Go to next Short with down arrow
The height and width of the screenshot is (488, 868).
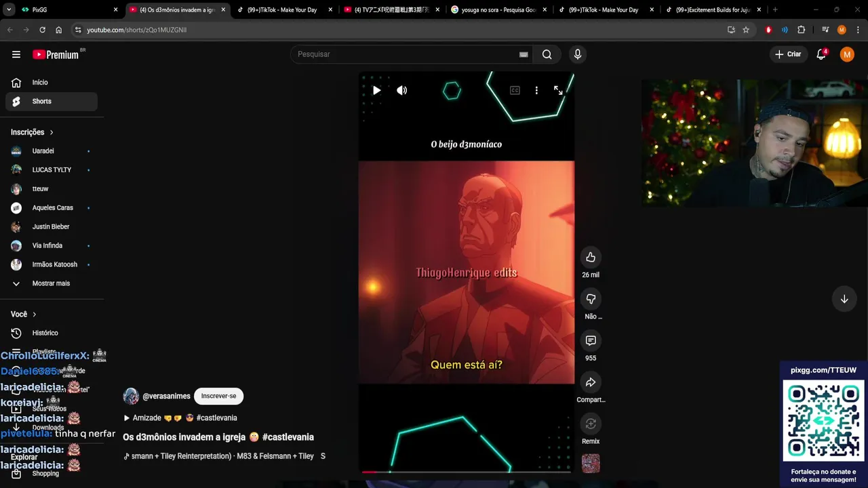click(844, 299)
